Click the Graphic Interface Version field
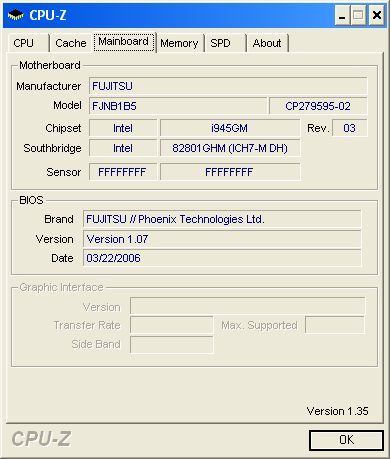 pos(247,306)
